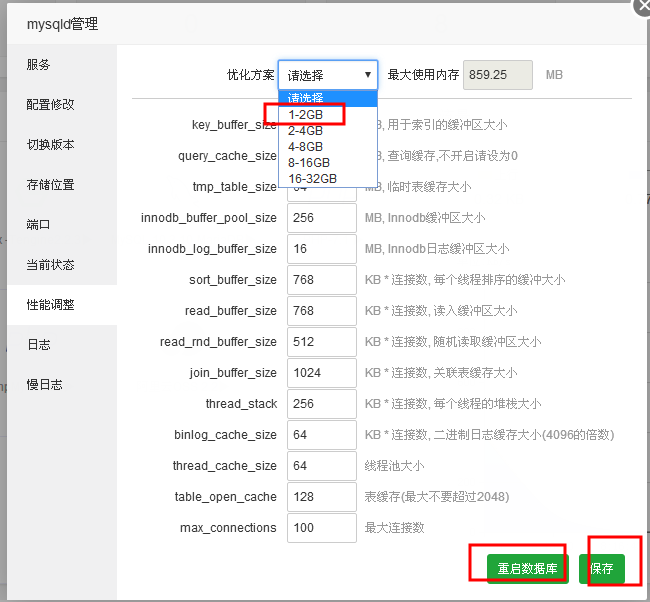The height and width of the screenshot is (602, 650).
Task: Open the 日志 sidebar tab
Action: [x=62, y=345]
